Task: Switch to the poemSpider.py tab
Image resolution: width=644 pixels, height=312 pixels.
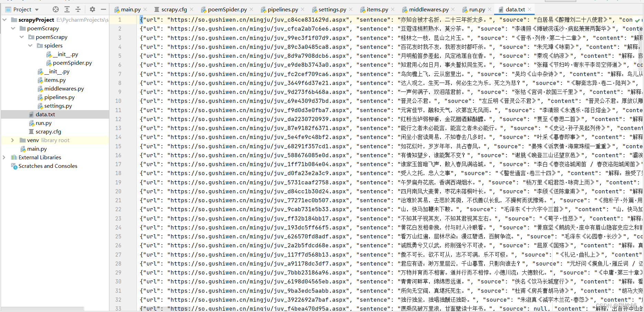Action: tap(227, 10)
